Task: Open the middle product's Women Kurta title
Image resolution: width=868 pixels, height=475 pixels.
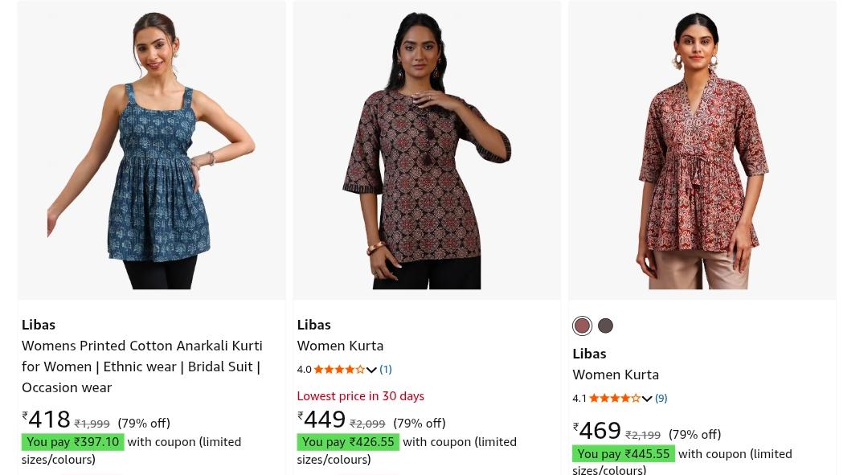Action: pos(340,346)
